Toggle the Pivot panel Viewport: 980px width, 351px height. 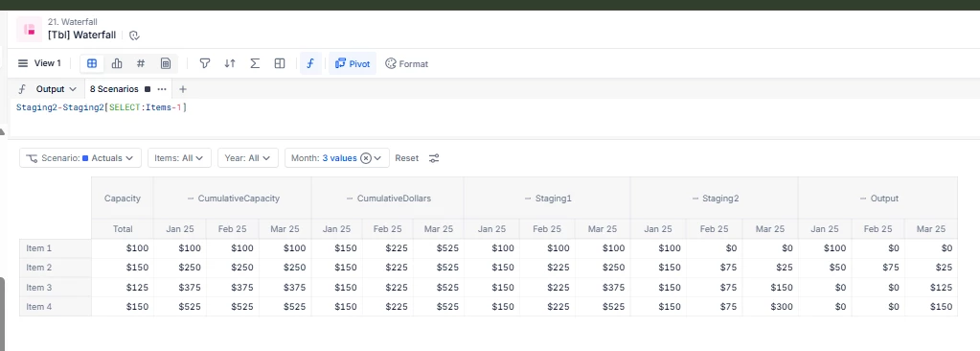[353, 63]
